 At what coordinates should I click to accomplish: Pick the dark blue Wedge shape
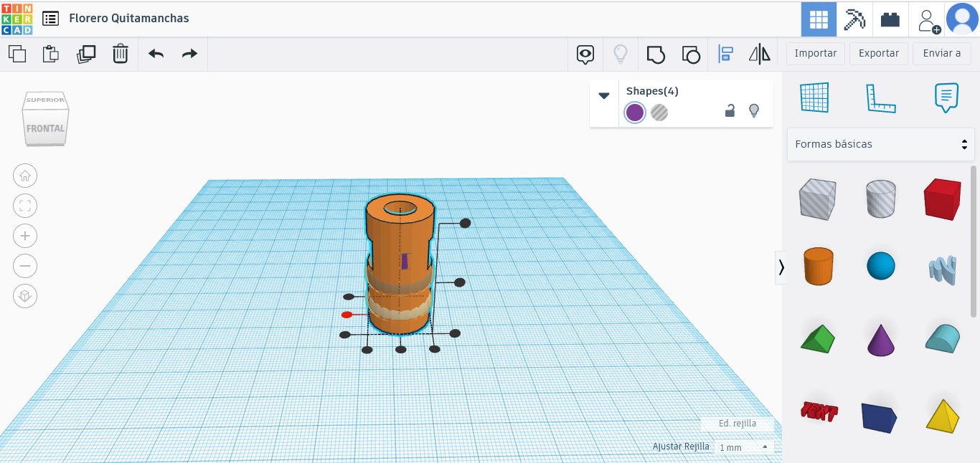tap(880, 417)
